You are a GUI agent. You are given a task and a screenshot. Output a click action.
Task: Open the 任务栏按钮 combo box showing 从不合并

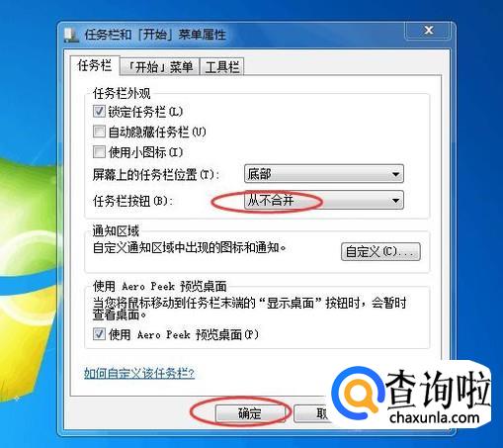pos(324,200)
